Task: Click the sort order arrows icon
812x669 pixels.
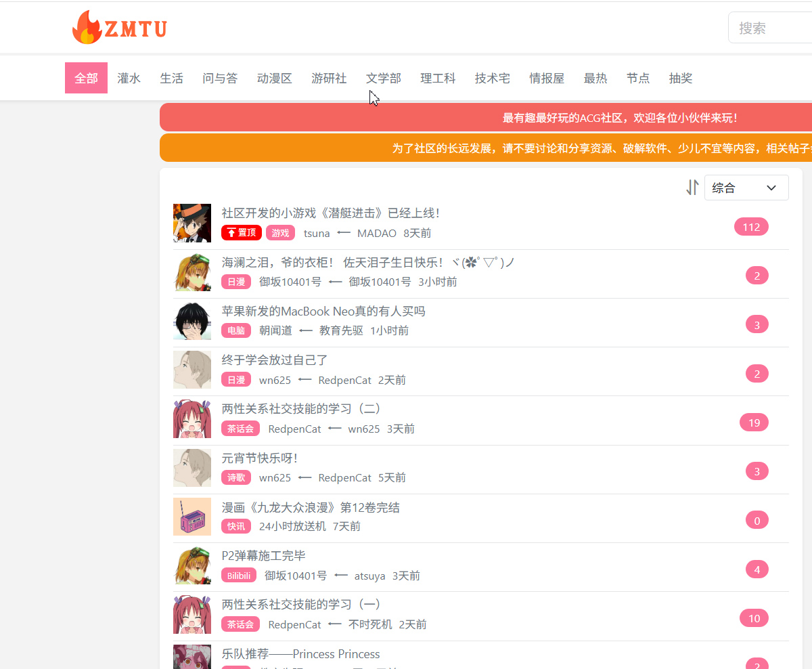Action: (692, 188)
